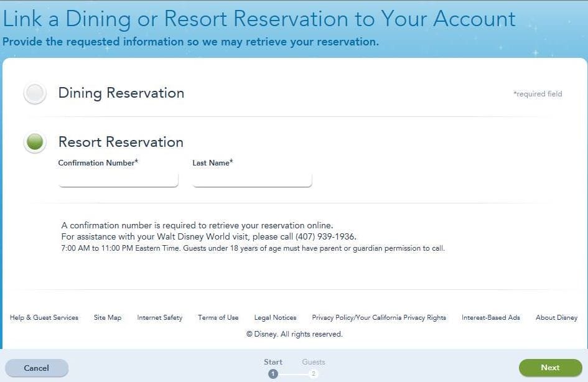Open the Internet Safety link
Image resolution: width=588 pixels, height=382 pixels.
[x=160, y=317]
